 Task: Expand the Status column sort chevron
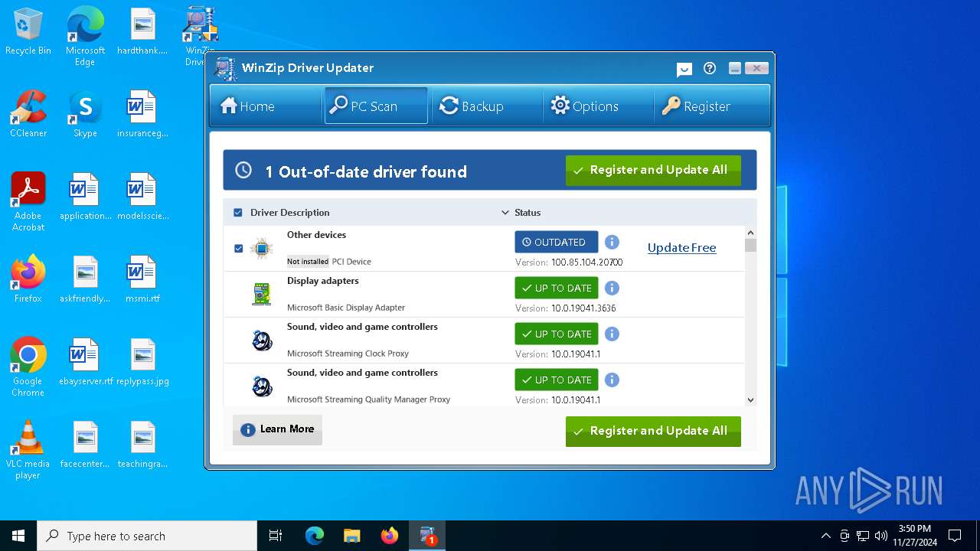505,213
